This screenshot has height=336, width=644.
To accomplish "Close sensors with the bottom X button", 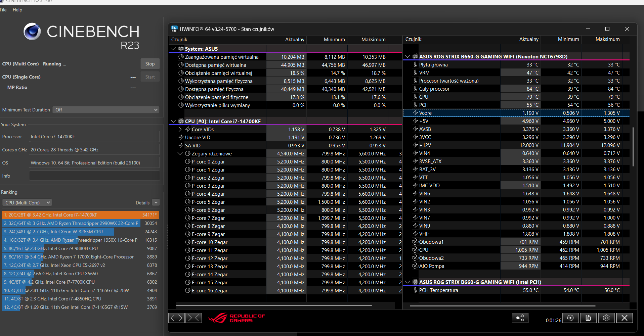I will pos(624,318).
